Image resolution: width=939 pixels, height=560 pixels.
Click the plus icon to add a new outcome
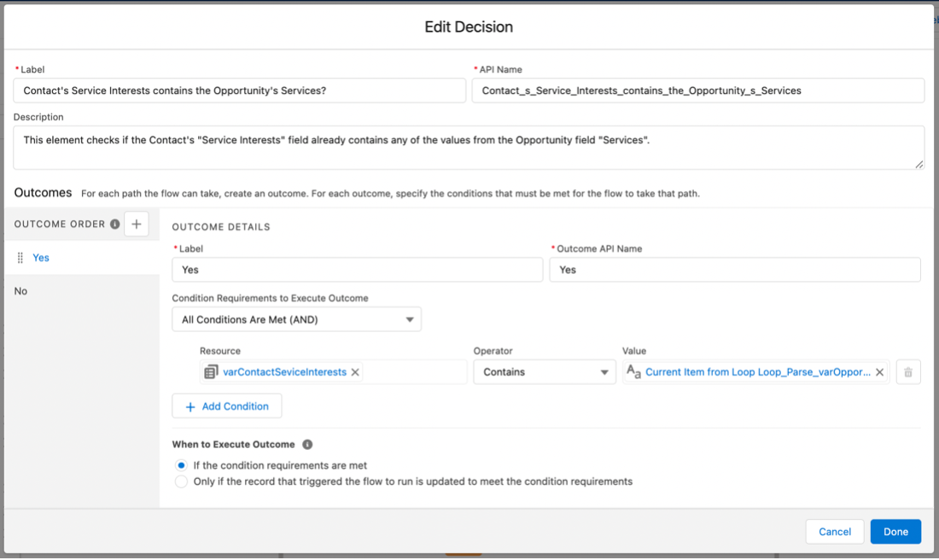point(137,224)
